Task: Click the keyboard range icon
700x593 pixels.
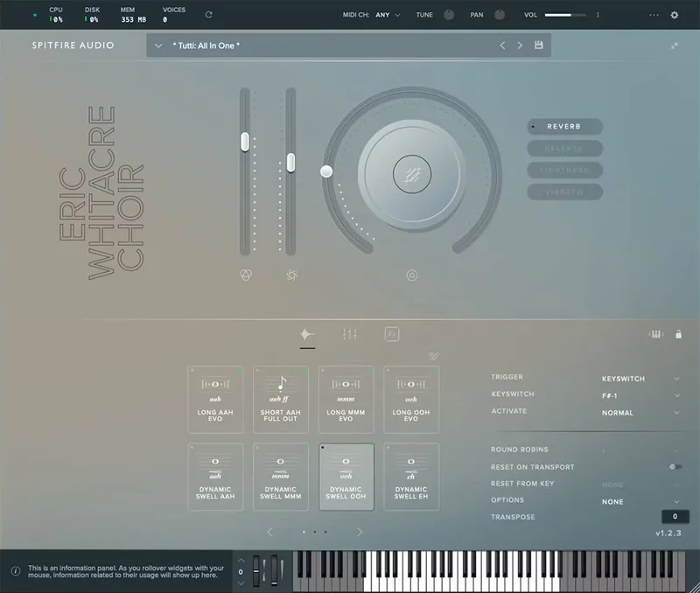Action: tap(655, 334)
